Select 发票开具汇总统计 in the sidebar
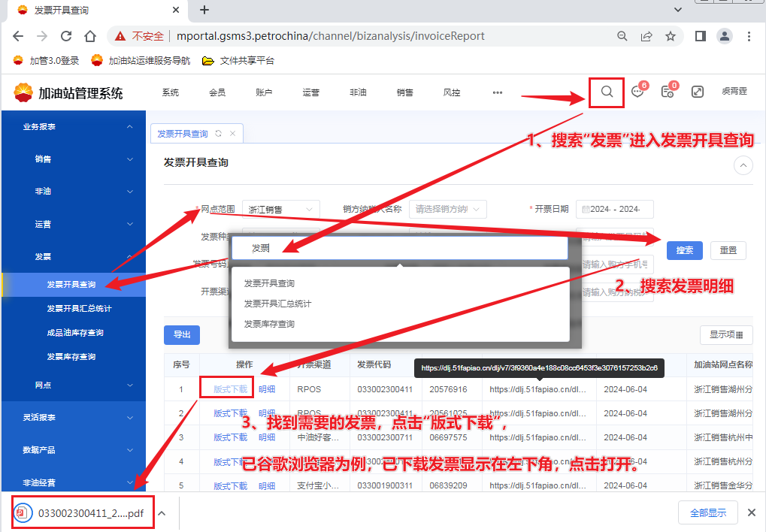Image resolution: width=766 pixels, height=532 pixels. (x=79, y=309)
